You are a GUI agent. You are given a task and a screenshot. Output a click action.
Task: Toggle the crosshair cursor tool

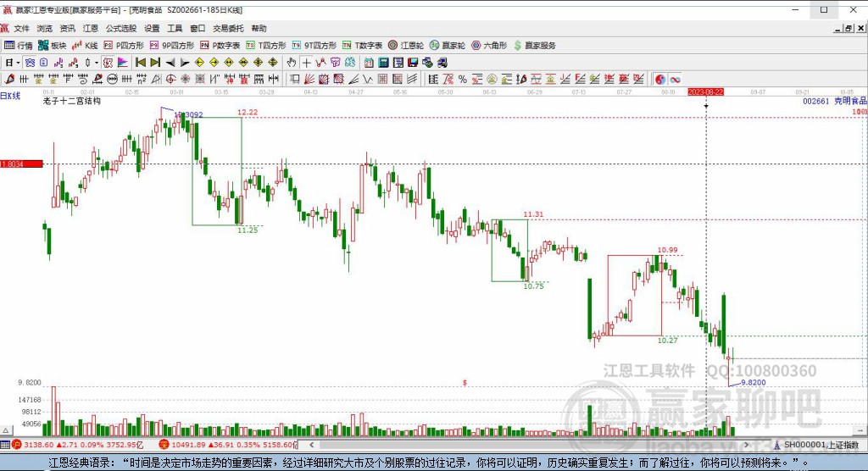coord(306,63)
